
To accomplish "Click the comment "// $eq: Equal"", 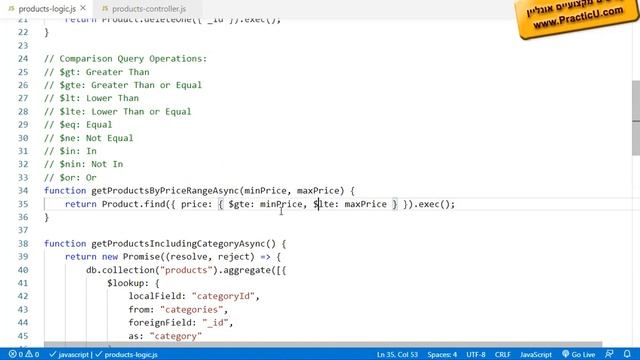I will pos(78,124).
